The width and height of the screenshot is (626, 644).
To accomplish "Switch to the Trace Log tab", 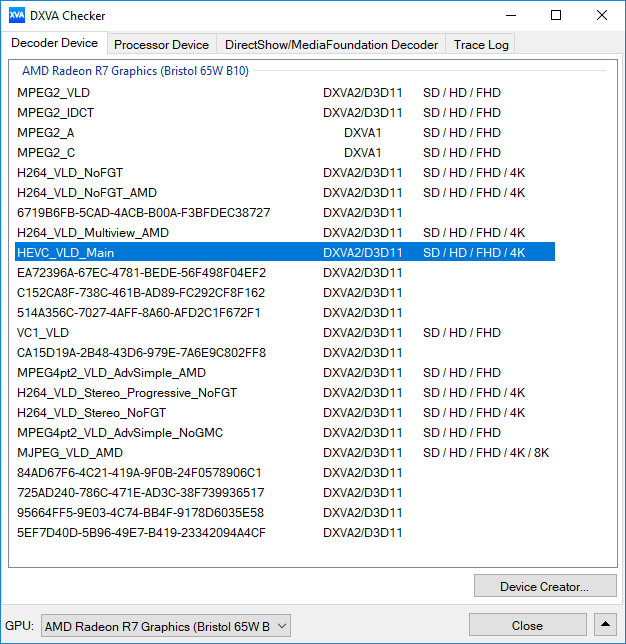I will (x=481, y=44).
